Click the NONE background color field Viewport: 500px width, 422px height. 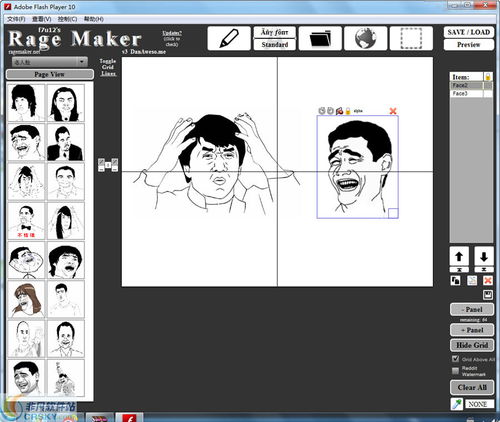click(479, 404)
